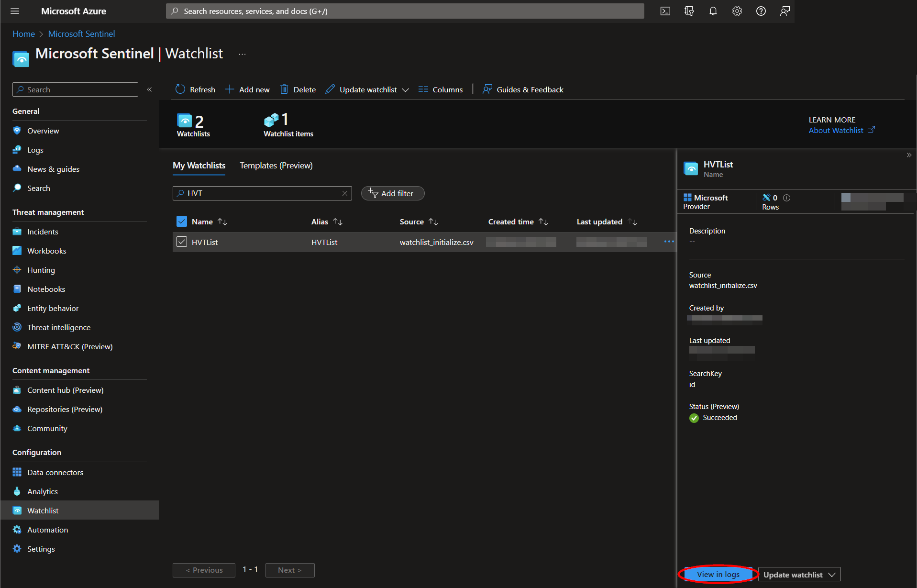The width and height of the screenshot is (917, 588).
Task: Click Next page button
Action: click(x=290, y=570)
